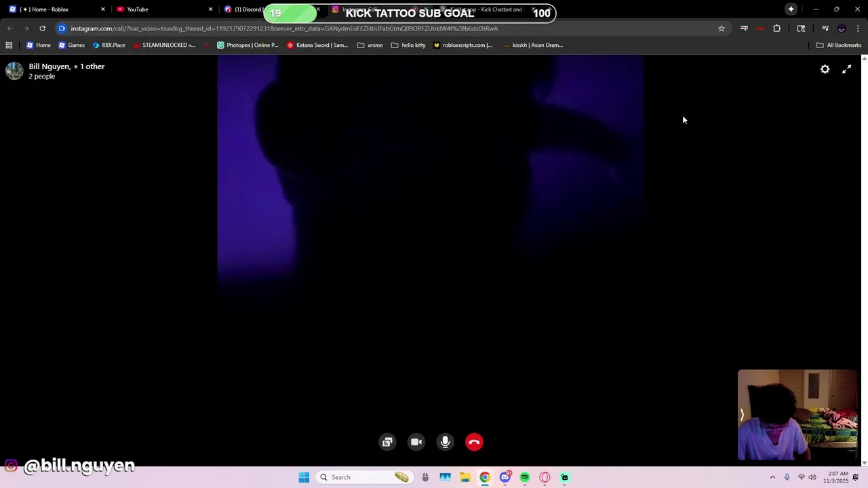
Task: Open the volume control in system tray
Action: [x=812, y=477]
